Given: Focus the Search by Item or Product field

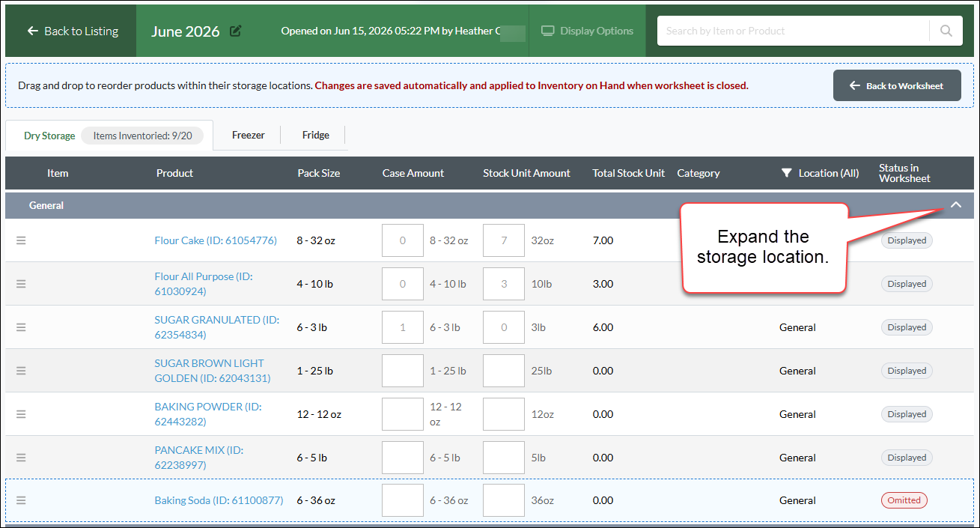Looking at the screenshot, I should (x=794, y=31).
